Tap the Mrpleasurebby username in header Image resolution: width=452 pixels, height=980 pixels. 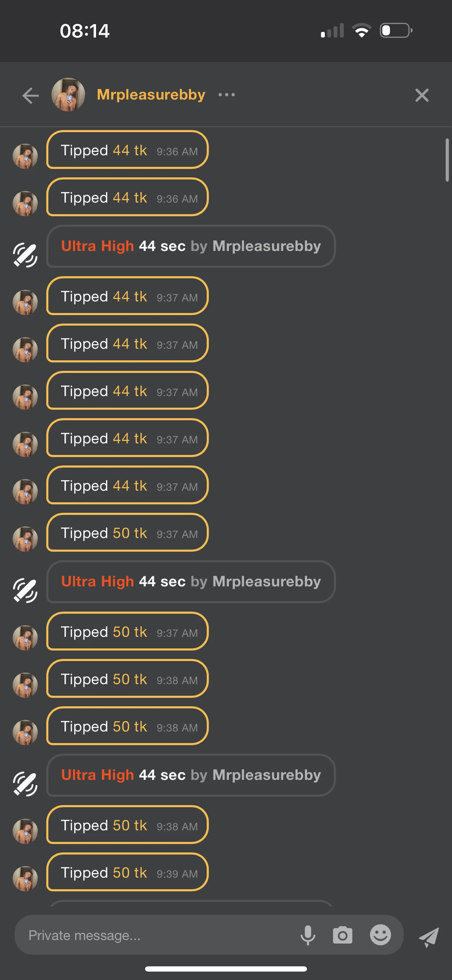[151, 95]
